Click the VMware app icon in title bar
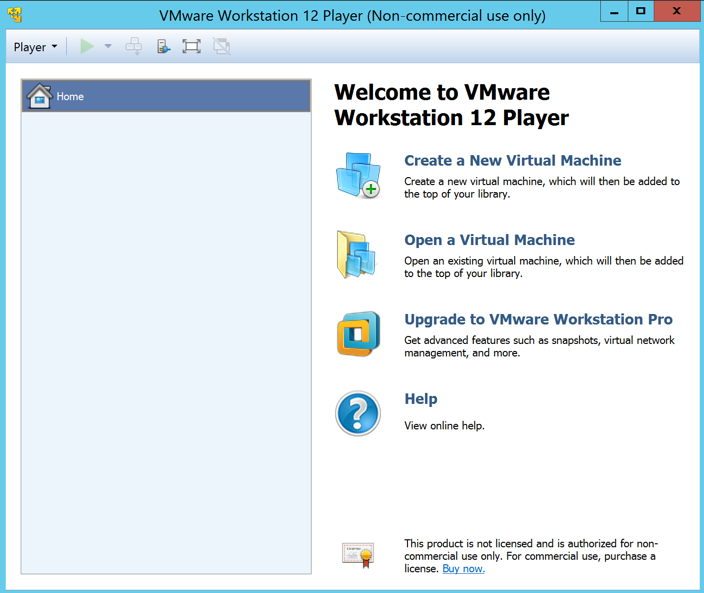704x593 pixels. pos(15,15)
